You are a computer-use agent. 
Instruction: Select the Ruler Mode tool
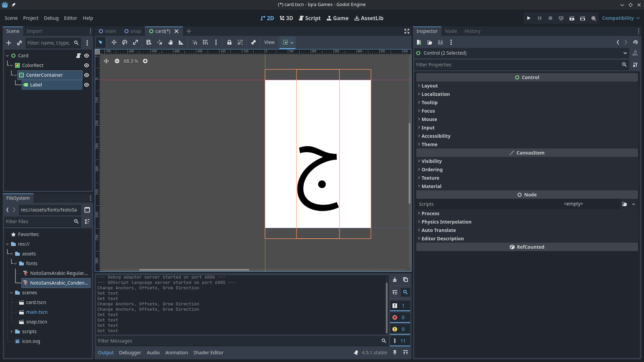pyautogui.click(x=181, y=42)
